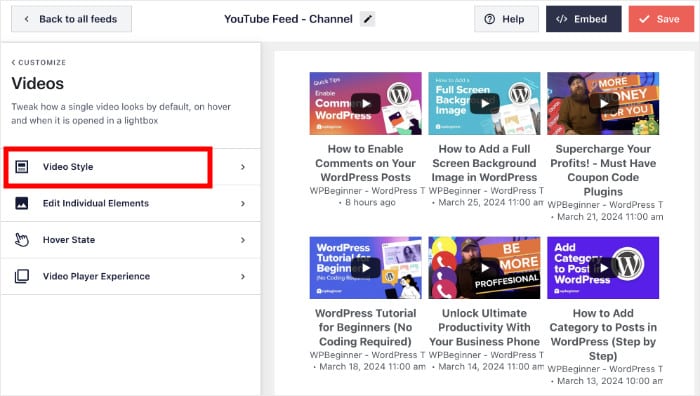
Task: Expand the Video Player Experience chevron
Action: pos(243,277)
